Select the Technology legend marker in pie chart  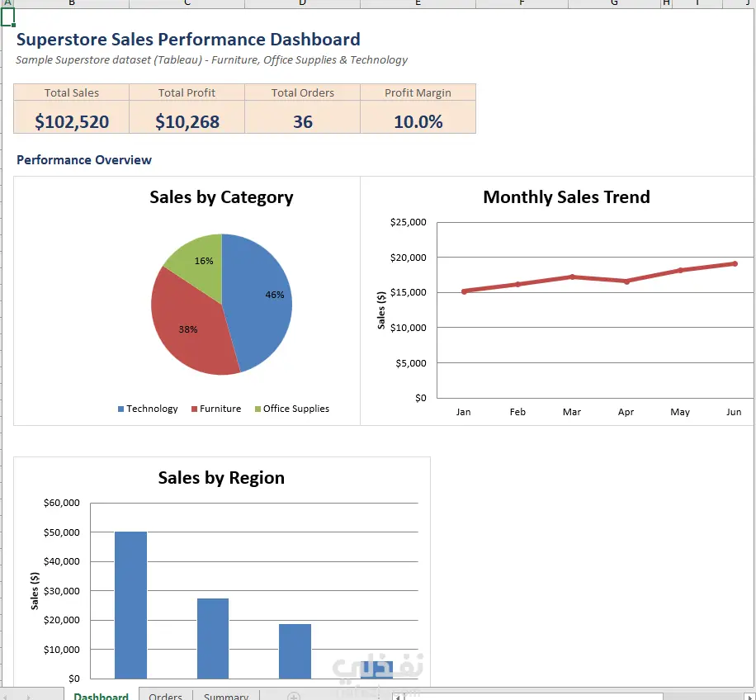click(x=121, y=409)
